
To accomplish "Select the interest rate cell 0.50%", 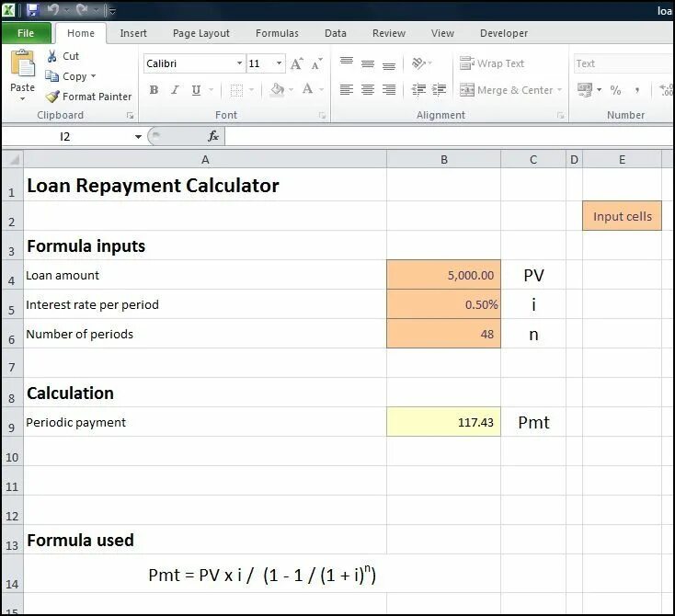I will [444, 304].
